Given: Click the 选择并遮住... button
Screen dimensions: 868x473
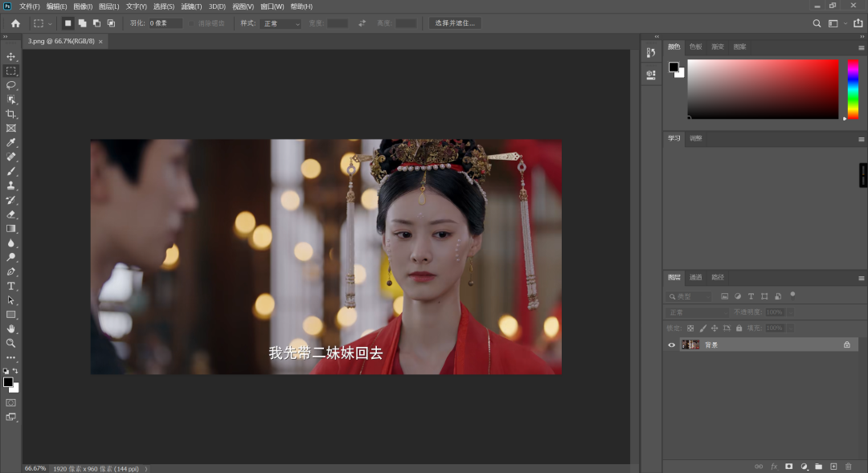Looking at the screenshot, I should click(455, 23).
